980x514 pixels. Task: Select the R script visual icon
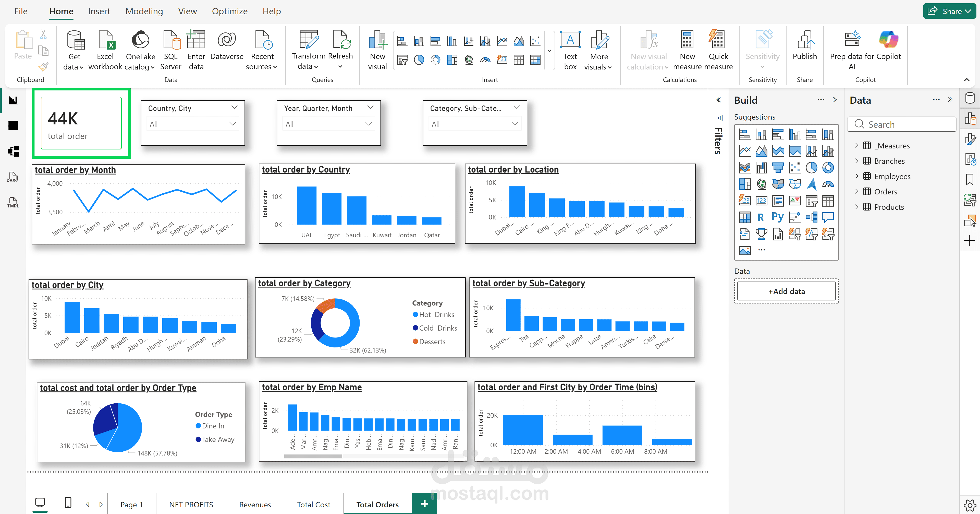(761, 217)
